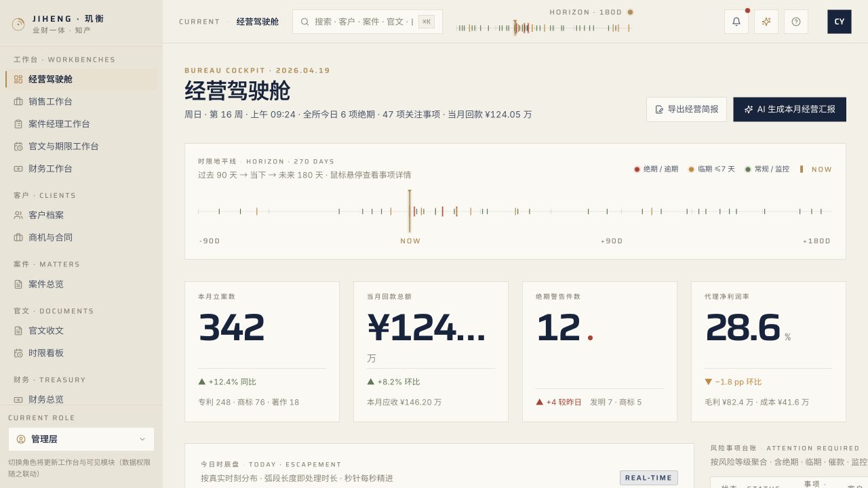Click the 案件经理工作台 clipboard icon

tap(18, 124)
